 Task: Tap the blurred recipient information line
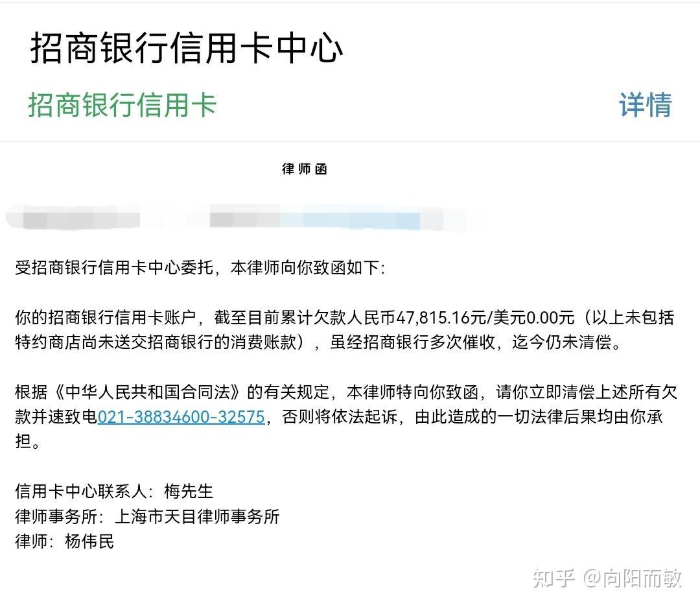pyautogui.click(x=246, y=219)
